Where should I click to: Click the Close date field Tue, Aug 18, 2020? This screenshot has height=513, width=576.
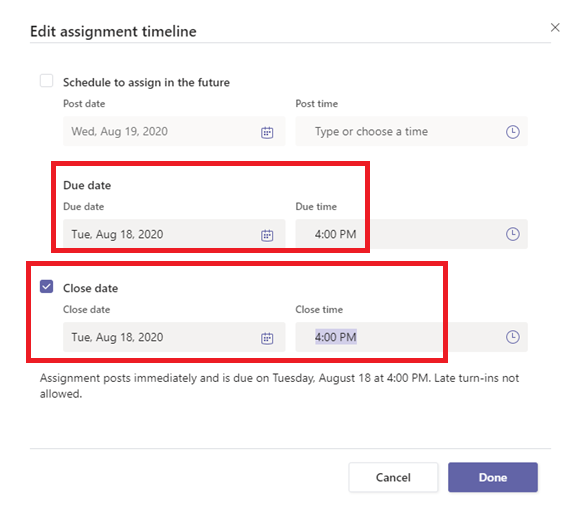(x=174, y=337)
